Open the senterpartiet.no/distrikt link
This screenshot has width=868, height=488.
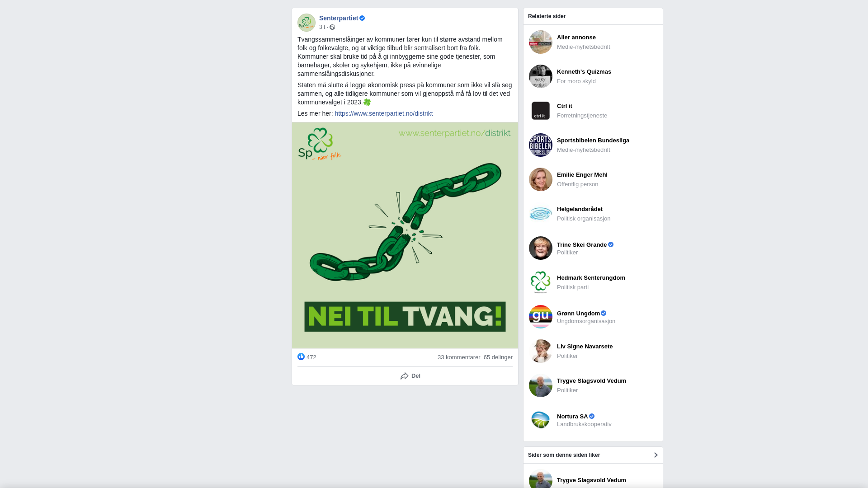coord(383,113)
